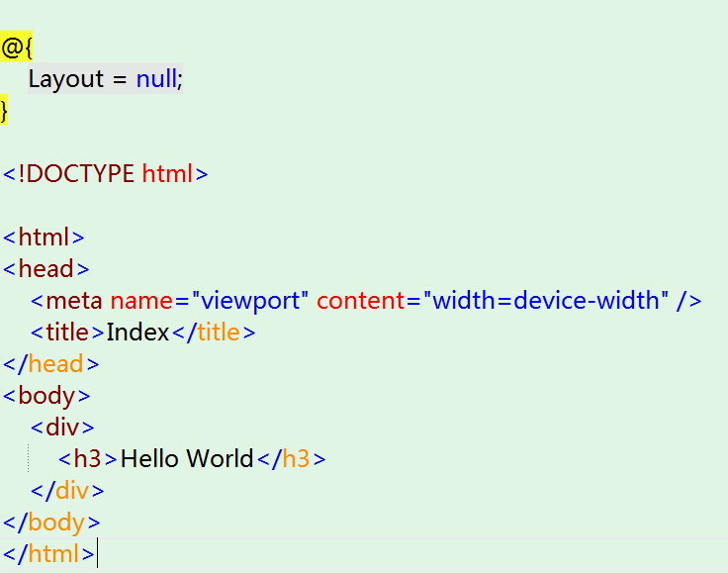Click the red html in DOCTYPE line
Viewport: 728px width, 573px height.
[x=167, y=174]
